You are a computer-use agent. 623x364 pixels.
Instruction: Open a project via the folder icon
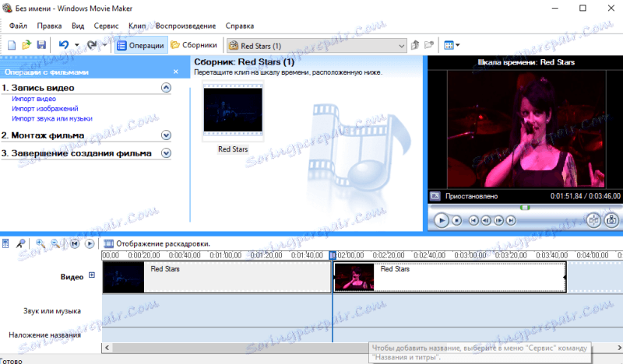click(26, 45)
